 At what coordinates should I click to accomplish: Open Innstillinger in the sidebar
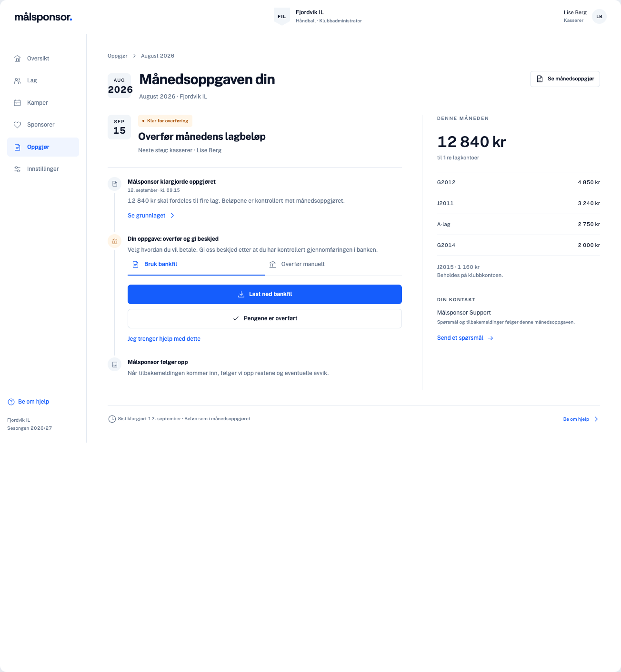[x=43, y=169]
